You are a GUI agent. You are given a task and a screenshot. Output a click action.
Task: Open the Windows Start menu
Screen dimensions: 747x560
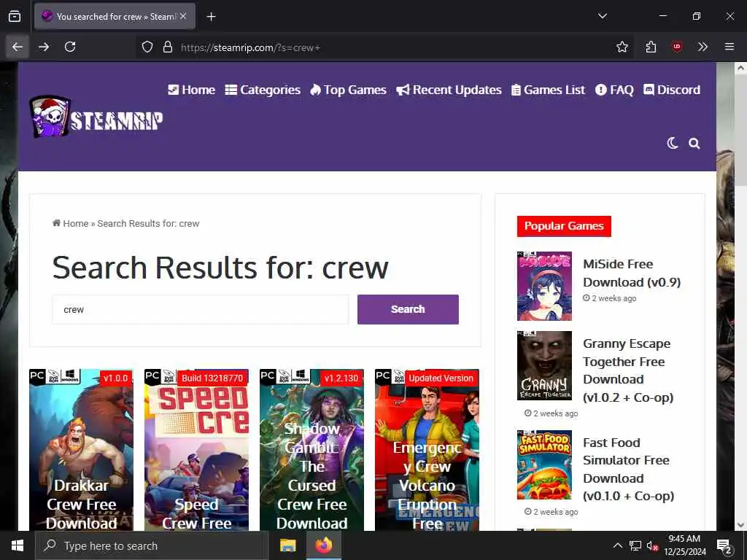[x=18, y=545]
